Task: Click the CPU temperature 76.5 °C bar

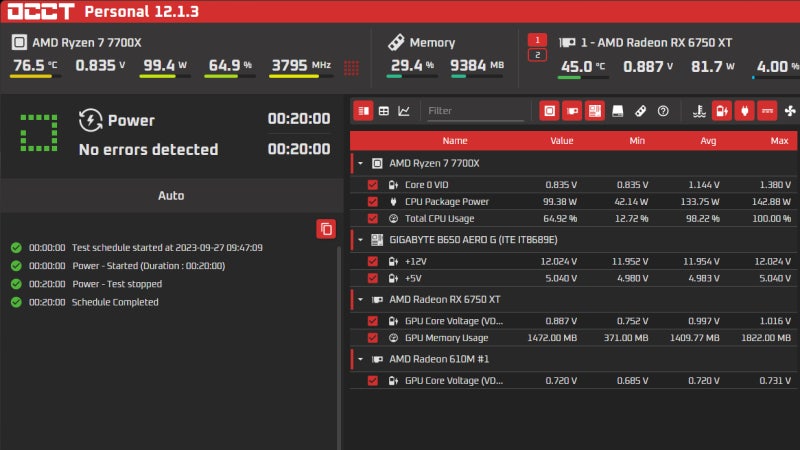Action: pos(35,77)
